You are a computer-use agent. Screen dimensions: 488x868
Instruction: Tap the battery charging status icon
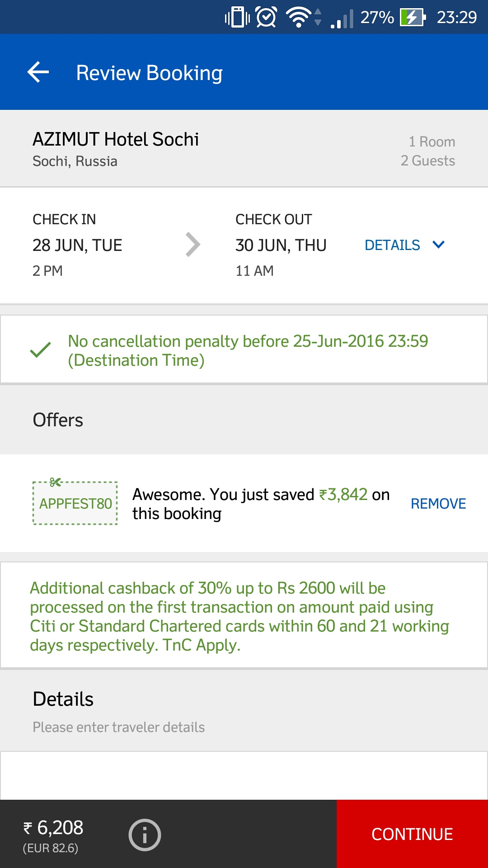413,17
